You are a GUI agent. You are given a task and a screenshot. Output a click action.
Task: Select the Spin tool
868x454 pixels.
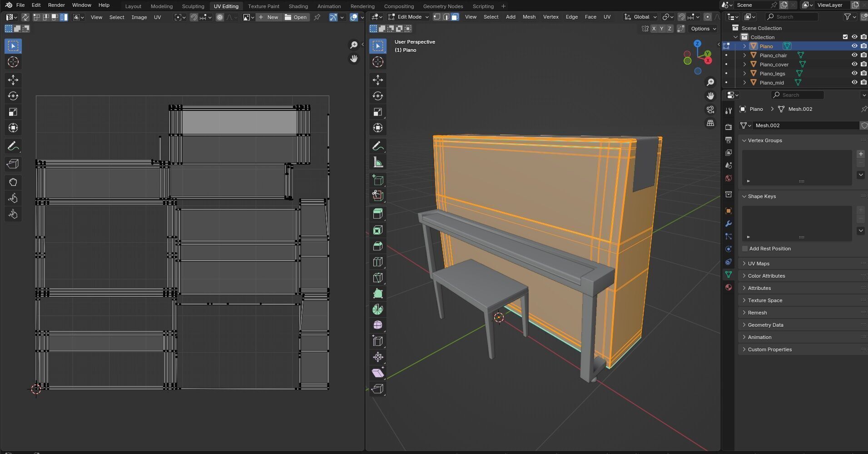(377, 309)
